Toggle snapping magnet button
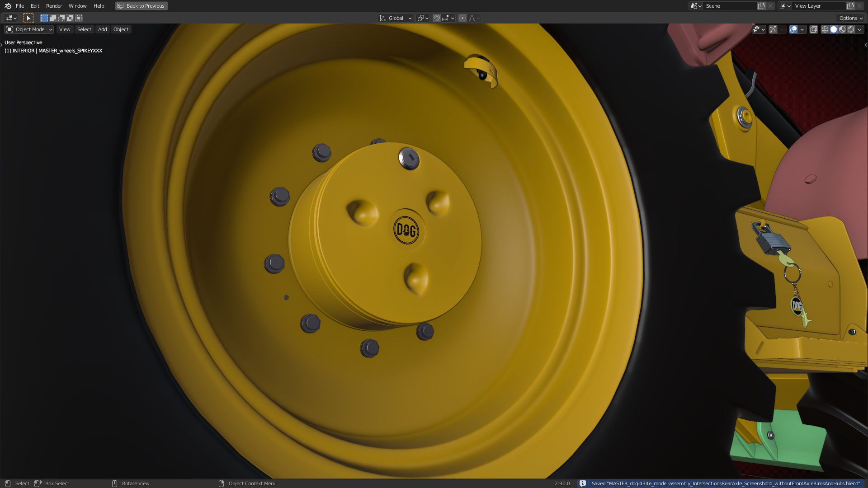The image size is (868, 488). click(436, 18)
